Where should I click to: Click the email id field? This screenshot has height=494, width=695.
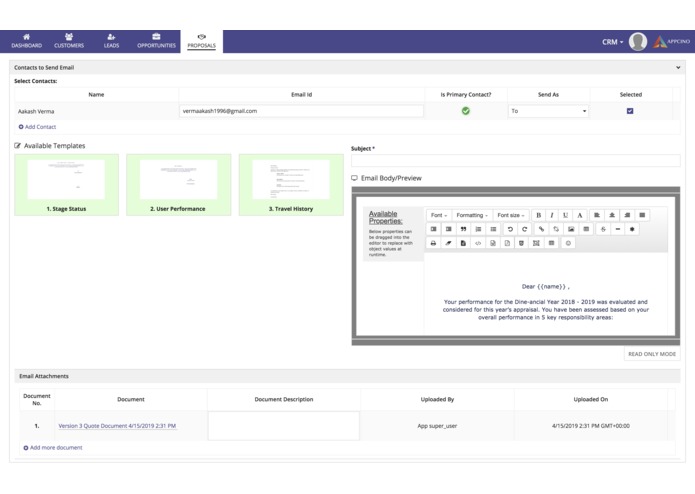coord(301,111)
